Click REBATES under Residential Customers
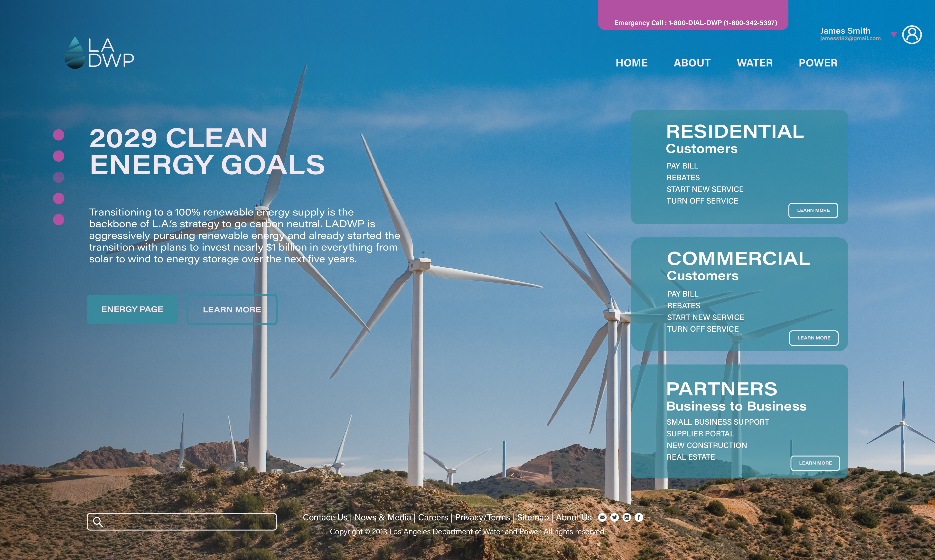The width and height of the screenshot is (935, 560). coord(683,178)
